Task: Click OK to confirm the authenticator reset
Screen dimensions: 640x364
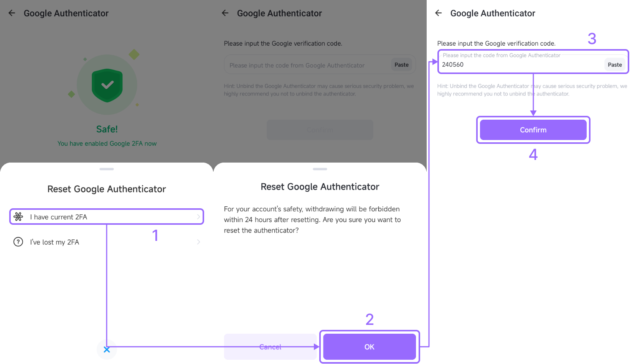Action: point(369,347)
